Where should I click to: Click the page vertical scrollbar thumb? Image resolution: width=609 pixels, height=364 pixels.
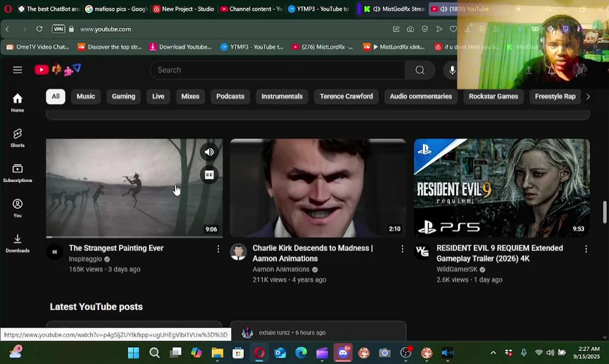click(x=604, y=211)
